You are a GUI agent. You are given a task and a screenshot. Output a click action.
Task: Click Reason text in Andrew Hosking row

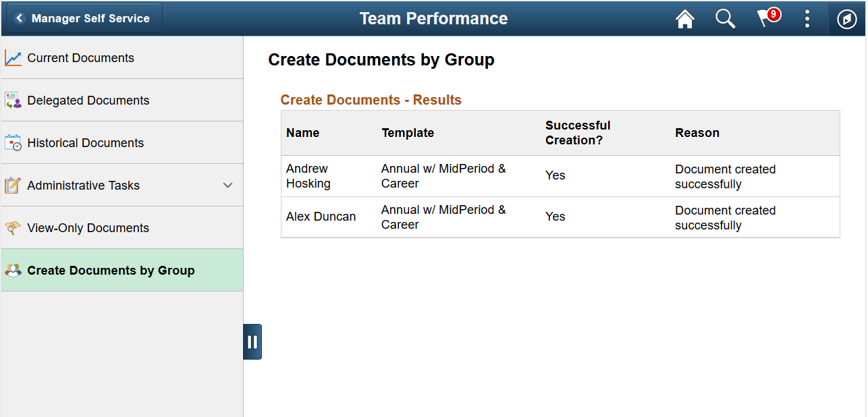point(726,177)
